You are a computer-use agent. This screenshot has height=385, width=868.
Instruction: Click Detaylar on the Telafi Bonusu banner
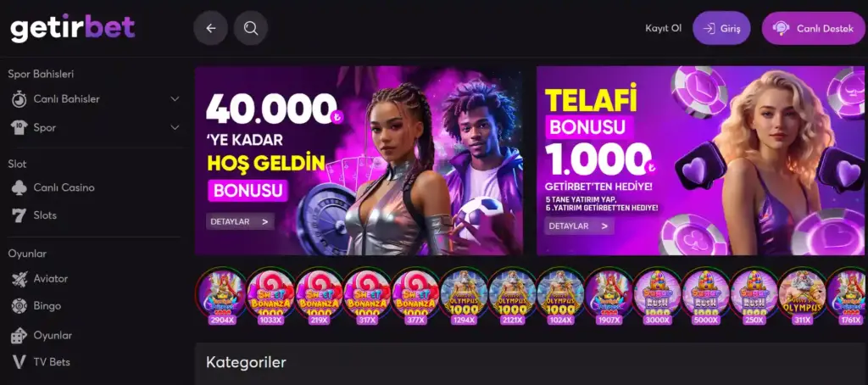579,226
